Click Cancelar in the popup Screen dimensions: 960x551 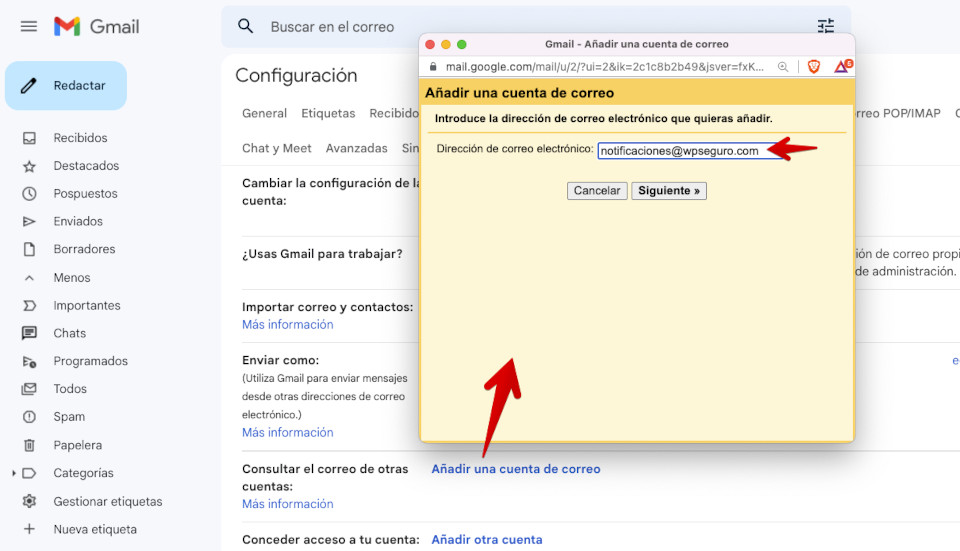(x=597, y=190)
